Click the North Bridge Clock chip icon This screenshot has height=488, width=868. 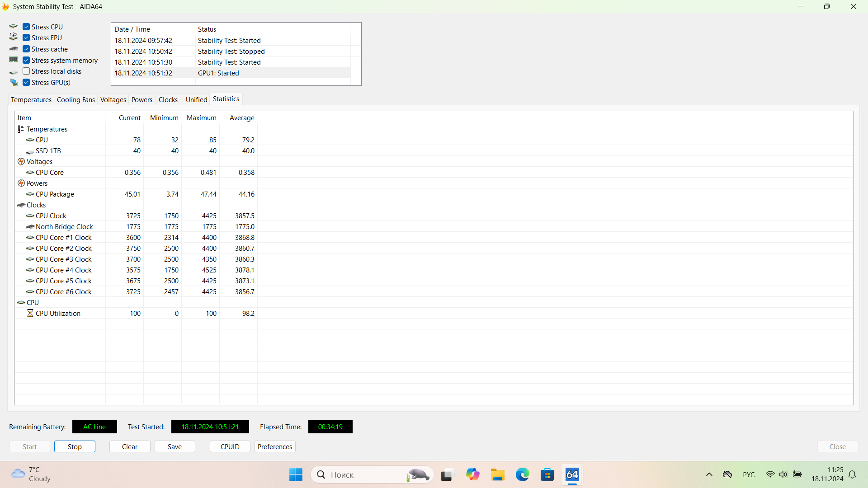[x=30, y=227]
